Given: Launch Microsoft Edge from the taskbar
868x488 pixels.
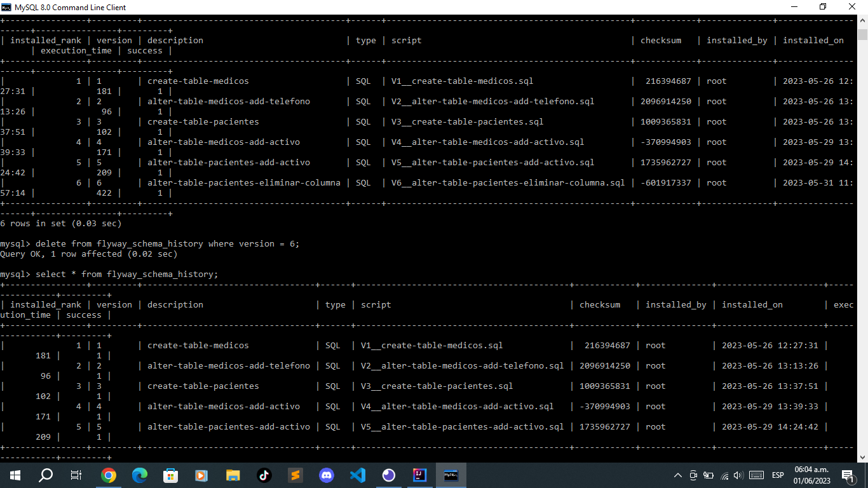Looking at the screenshot, I should (x=140, y=475).
